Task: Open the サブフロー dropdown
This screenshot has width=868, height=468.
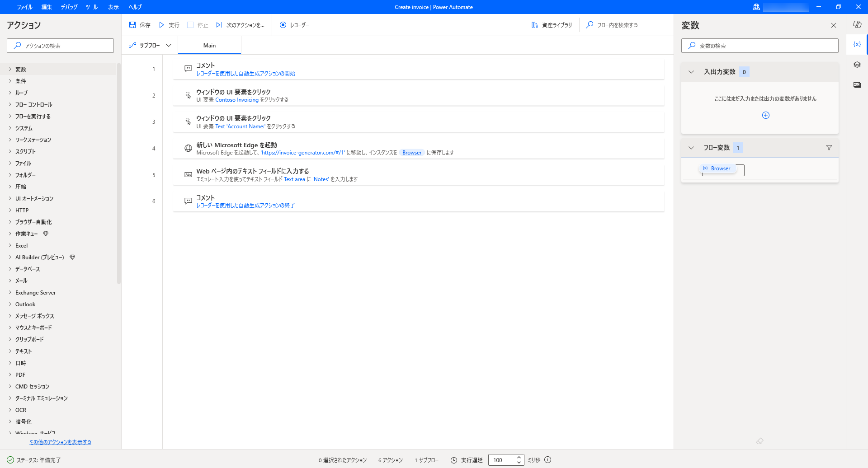Action: point(150,45)
